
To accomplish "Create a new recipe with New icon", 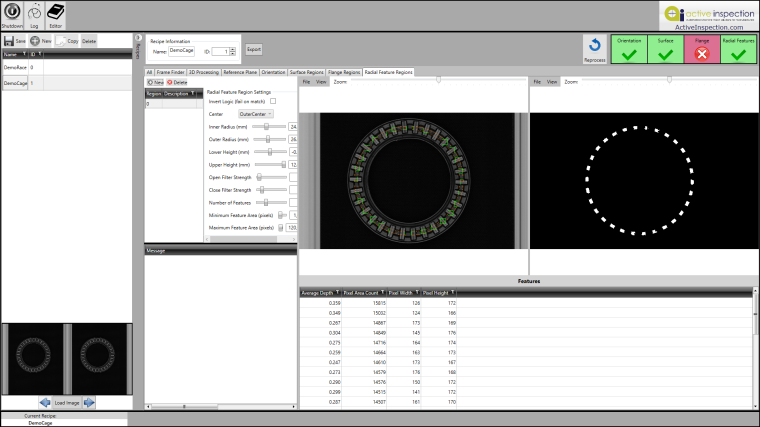I will pos(34,41).
